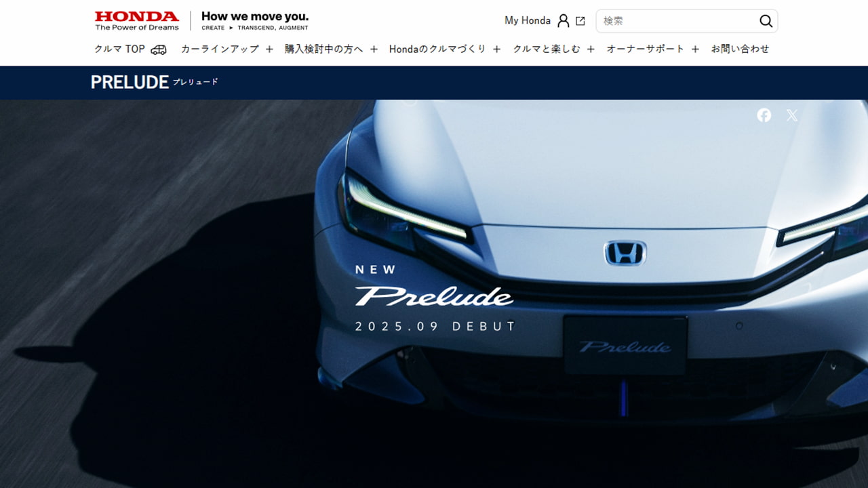Click the external link icon beside My Honda
This screenshot has width=868, height=488.
click(x=580, y=21)
